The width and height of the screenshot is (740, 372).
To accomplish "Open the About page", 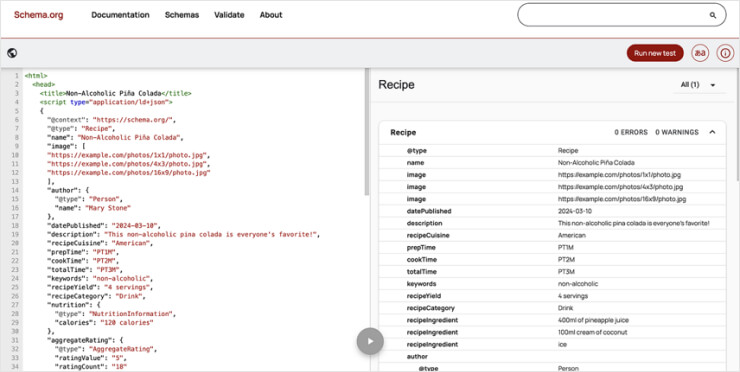I will click(x=271, y=15).
